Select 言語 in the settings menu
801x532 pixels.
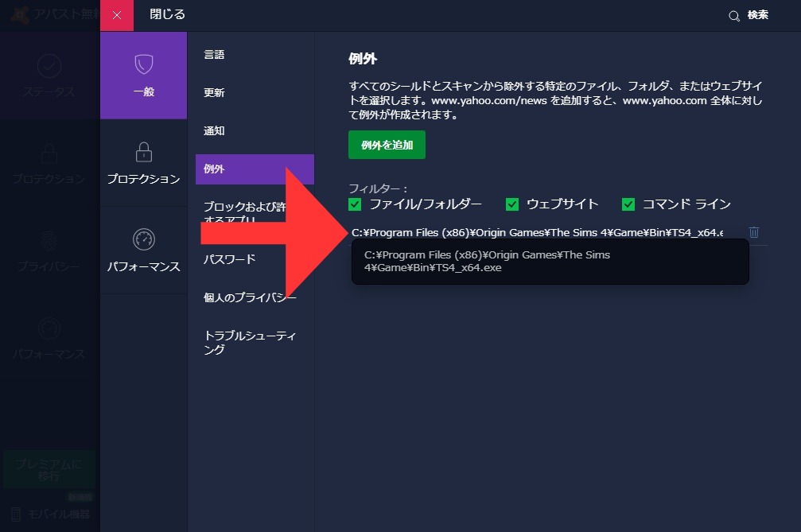(214, 55)
